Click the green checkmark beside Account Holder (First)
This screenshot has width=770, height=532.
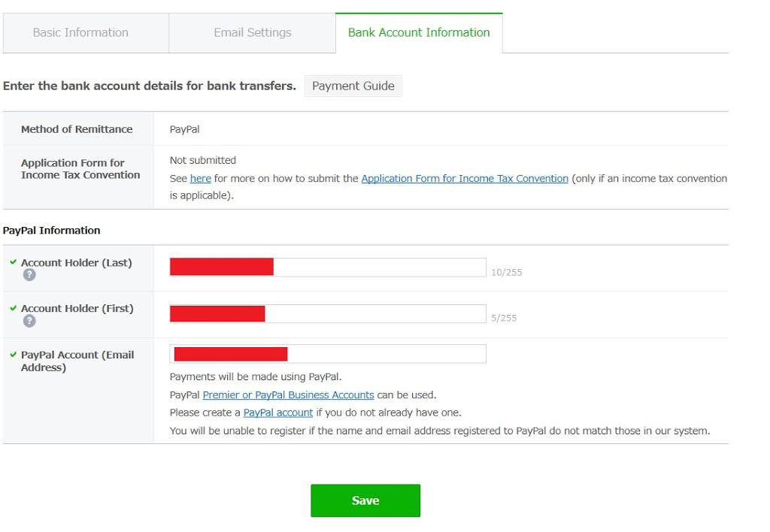point(13,309)
